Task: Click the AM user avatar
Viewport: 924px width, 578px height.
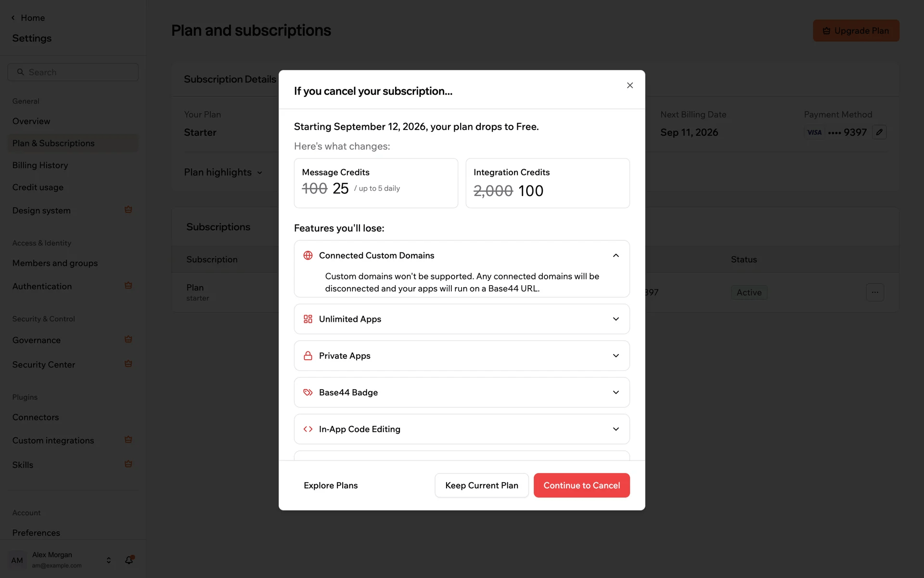Action: [x=17, y=560]
